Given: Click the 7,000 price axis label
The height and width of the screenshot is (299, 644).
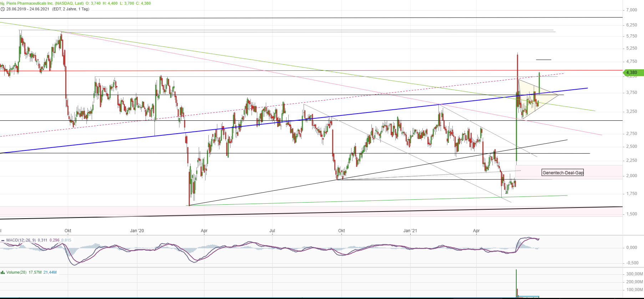Looking at the screenshot, I should [x=632, y=10].
